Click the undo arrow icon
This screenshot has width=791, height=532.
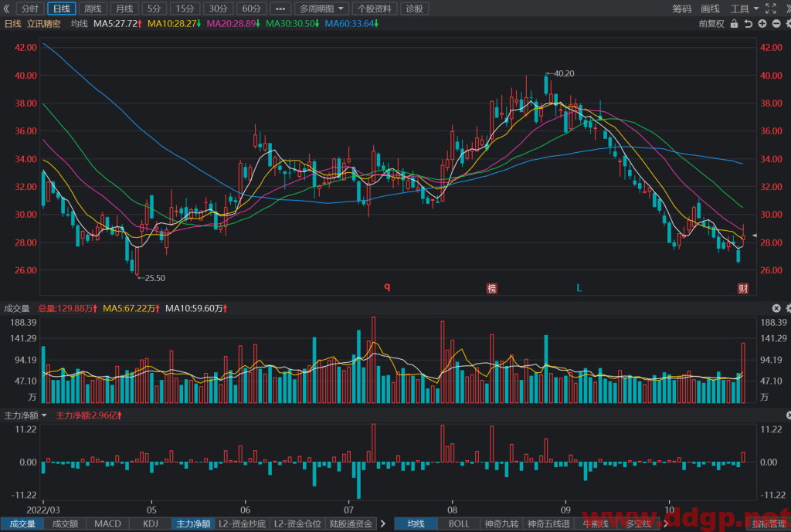coord(748,24)
